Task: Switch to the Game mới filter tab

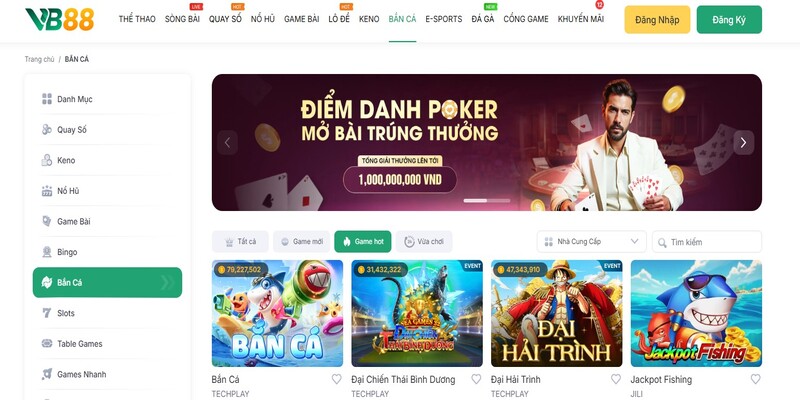Action: (302, 241)
